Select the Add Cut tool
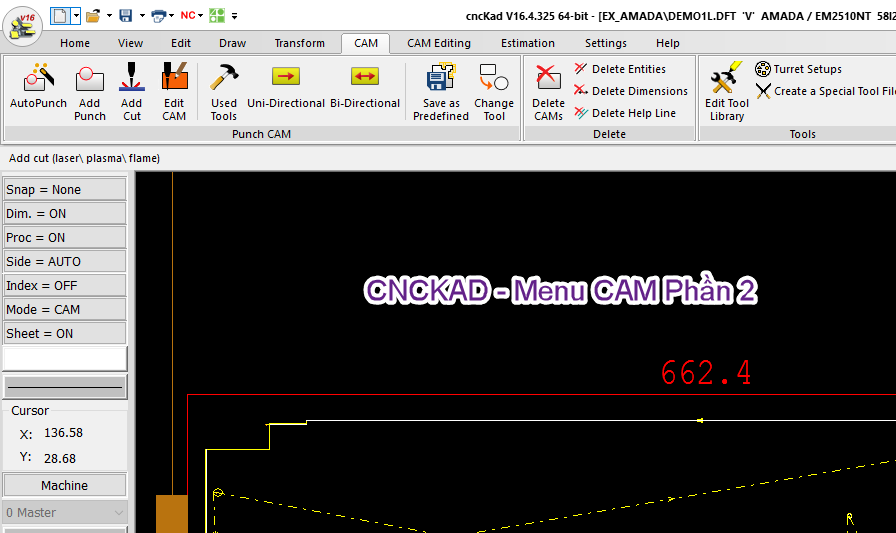The width and height of the screenshot is (896, 533). tap(131, 91)
